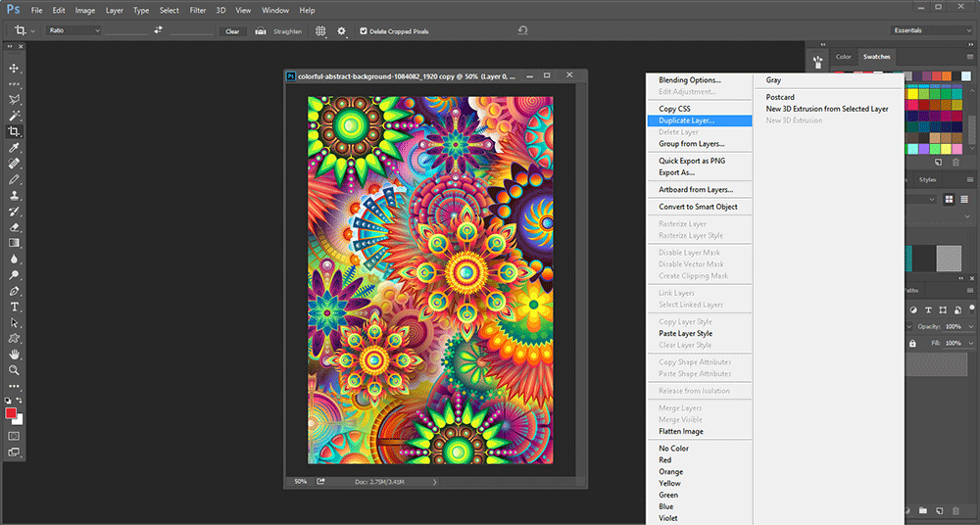Select the Clone Stamp tool
Screen dimensions: 980x525
point(14,195)
